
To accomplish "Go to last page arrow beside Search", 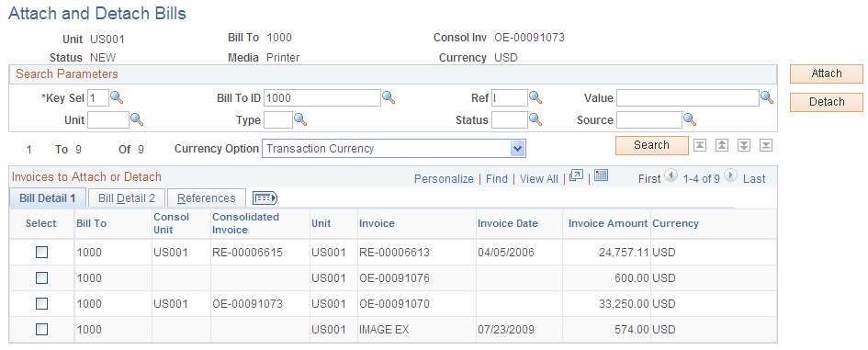I will tap(766, 146).
